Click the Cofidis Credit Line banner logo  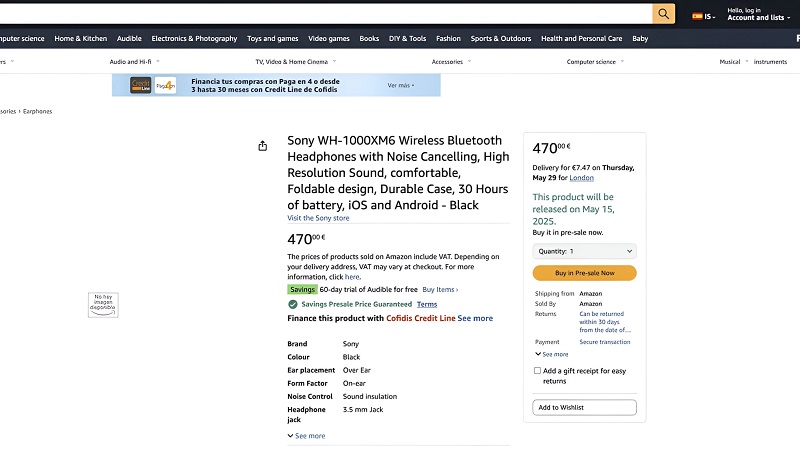[141, 85]
